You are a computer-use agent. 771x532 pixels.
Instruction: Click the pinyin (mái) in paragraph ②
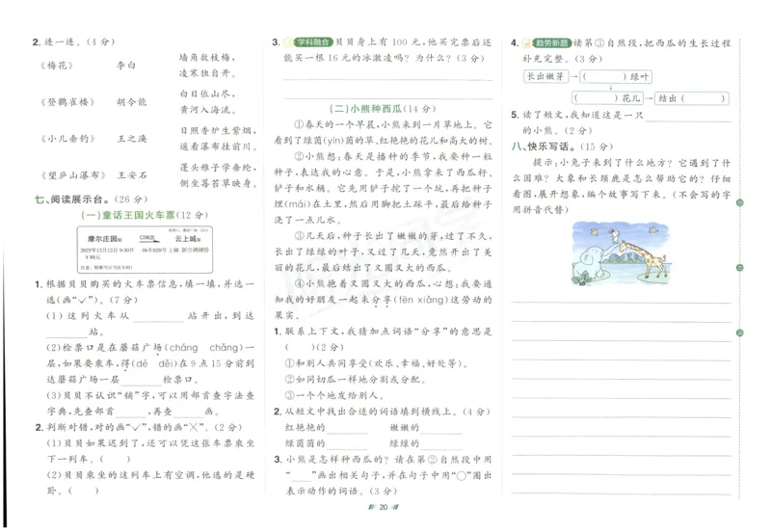[300, 204]
